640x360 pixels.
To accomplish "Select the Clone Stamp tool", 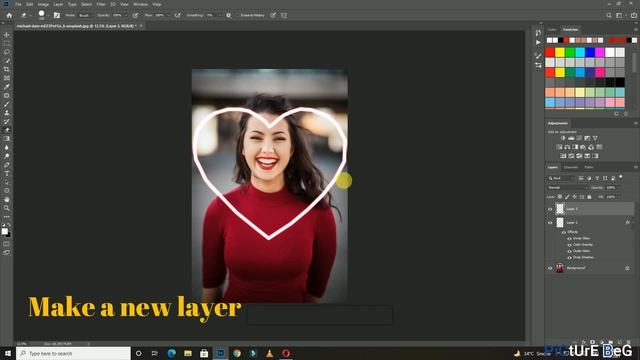I will pos(7,113).
